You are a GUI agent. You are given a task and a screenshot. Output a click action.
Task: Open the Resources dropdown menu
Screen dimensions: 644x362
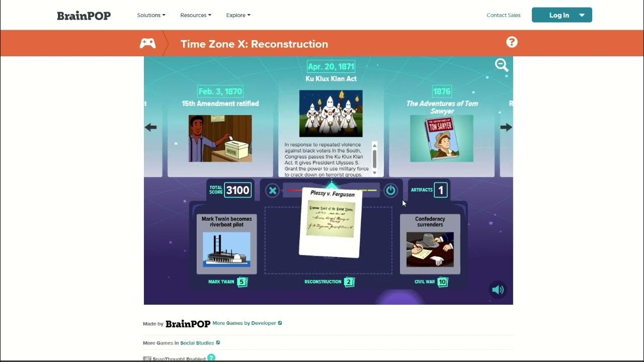196,15
